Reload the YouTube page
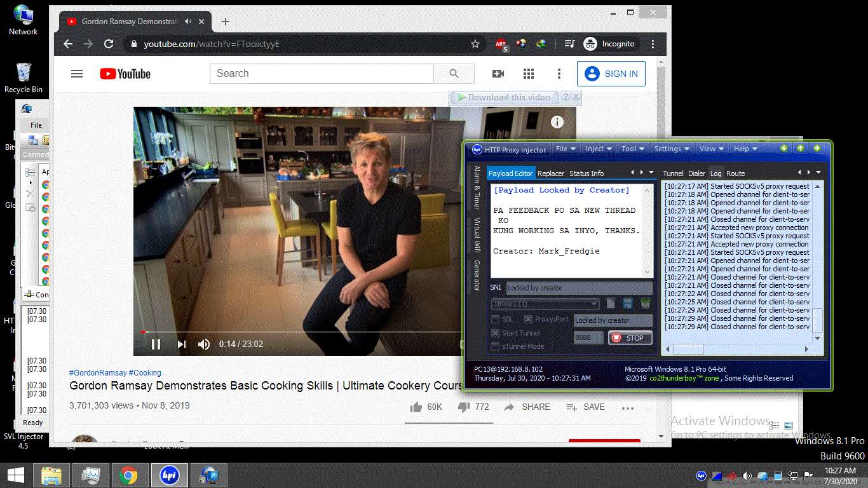The height and width of the screenshot is (488, 868). tap(109, 44)
